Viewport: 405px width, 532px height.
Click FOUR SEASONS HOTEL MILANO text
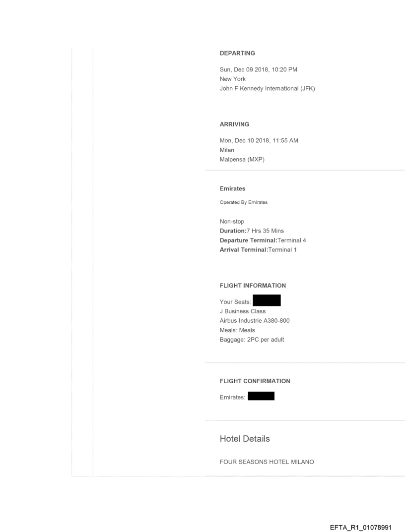pyautogui.click(x=267, y=462)
